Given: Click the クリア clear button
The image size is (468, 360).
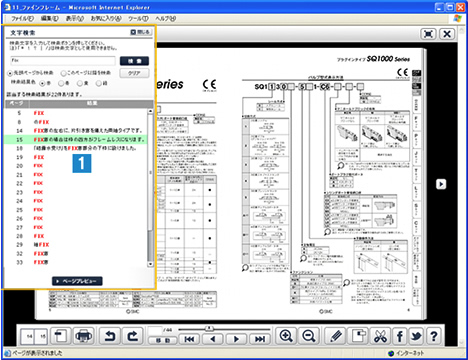Looking at the screenshot, I should (134, 73).
